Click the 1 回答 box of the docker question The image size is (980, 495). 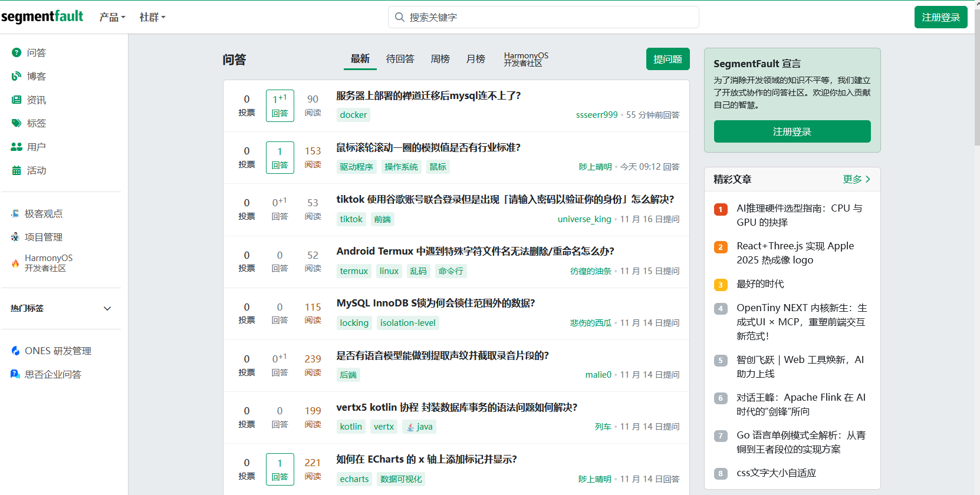(279, 106)
